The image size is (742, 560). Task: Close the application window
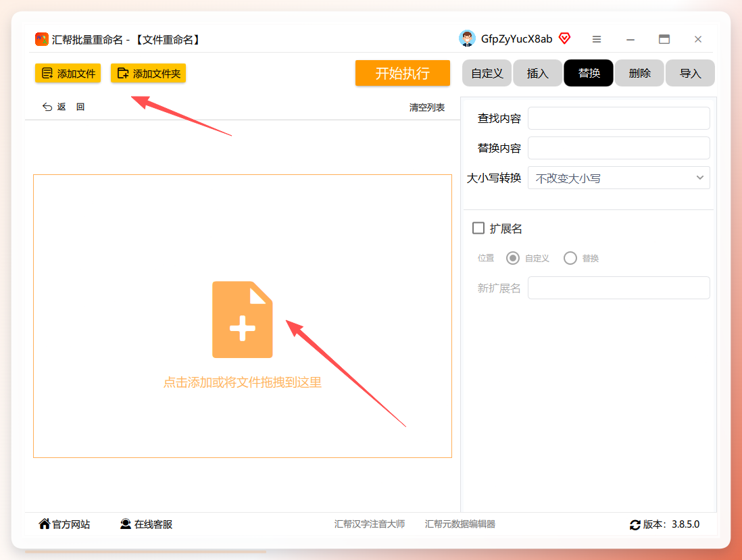tap(698, 39)
